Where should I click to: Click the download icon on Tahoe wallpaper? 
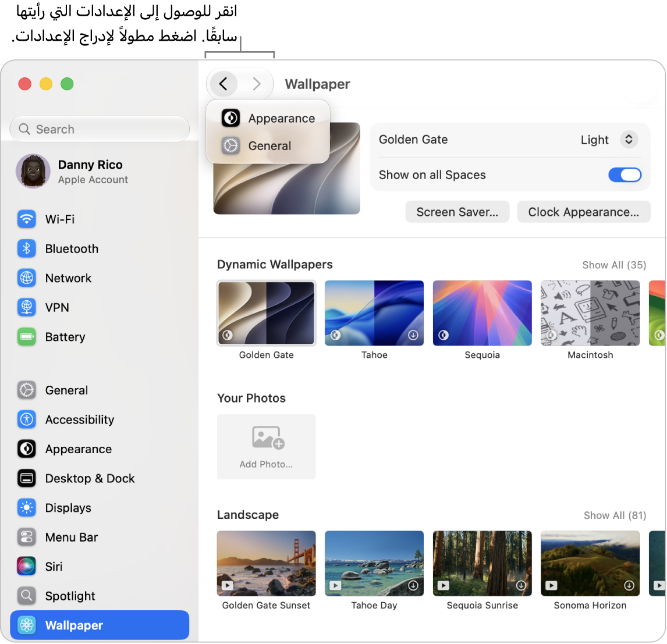413,336
